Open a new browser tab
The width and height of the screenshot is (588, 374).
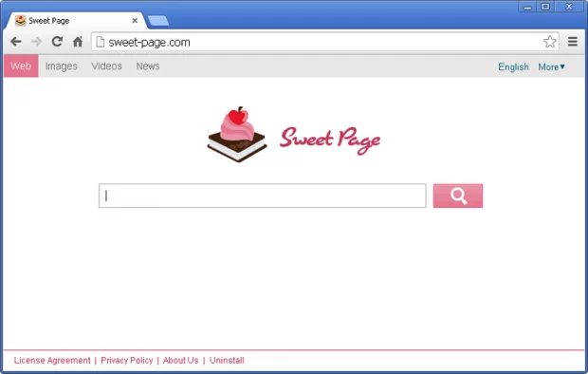158,21
